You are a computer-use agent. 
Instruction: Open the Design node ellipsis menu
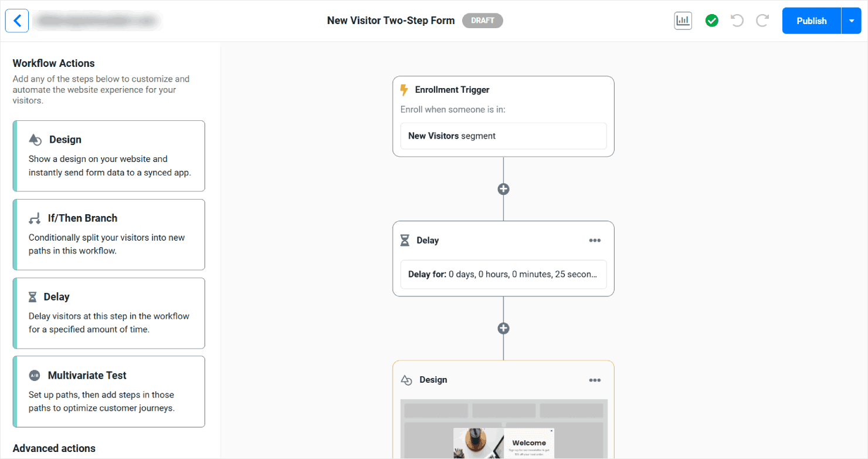point(595,380)
